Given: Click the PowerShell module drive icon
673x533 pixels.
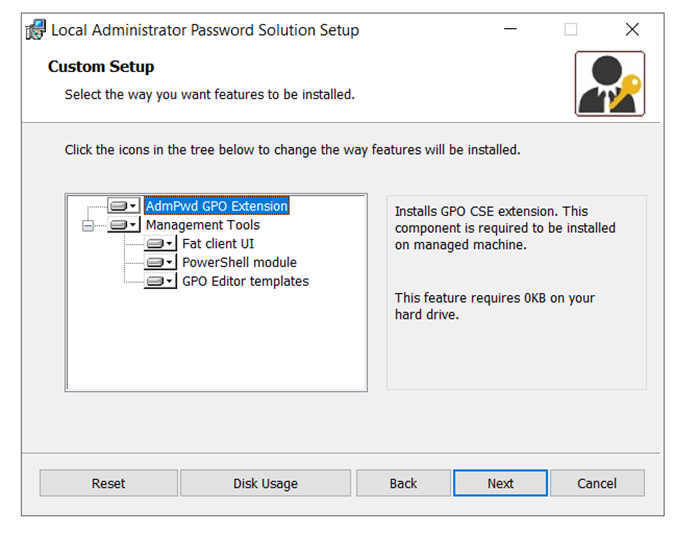Looking at the screenshot, I should [155, 262].
